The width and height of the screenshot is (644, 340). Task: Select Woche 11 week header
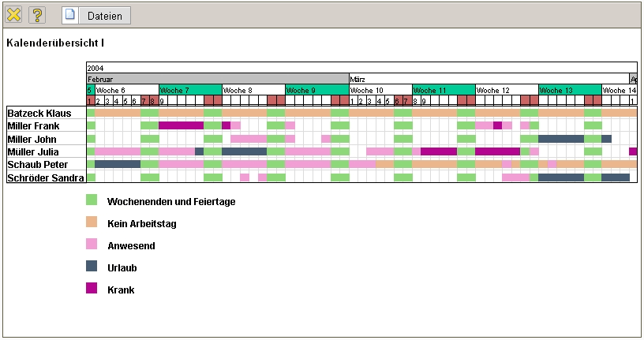(443, 90)
